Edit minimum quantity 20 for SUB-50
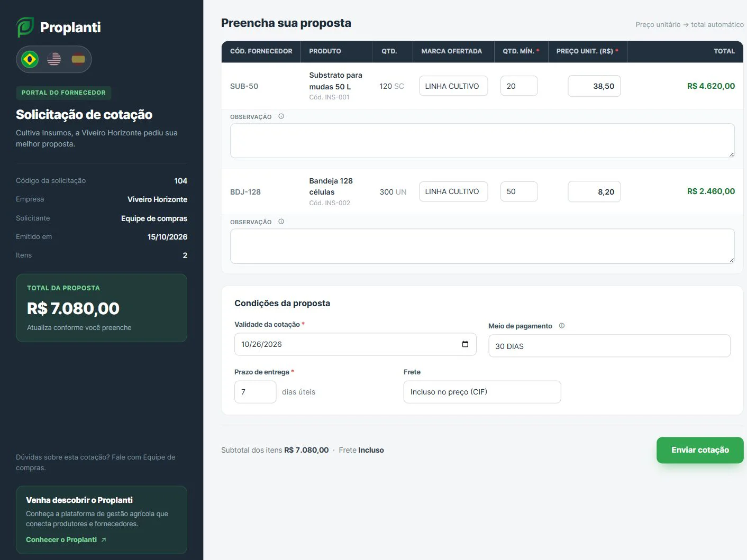Screen dimensions: 747x560 519,86
